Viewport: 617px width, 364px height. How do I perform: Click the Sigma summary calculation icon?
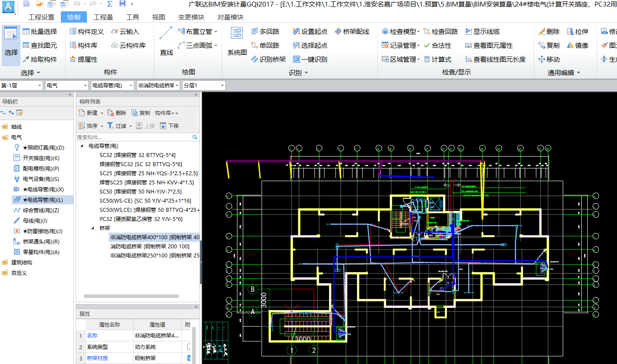[110, 4]
